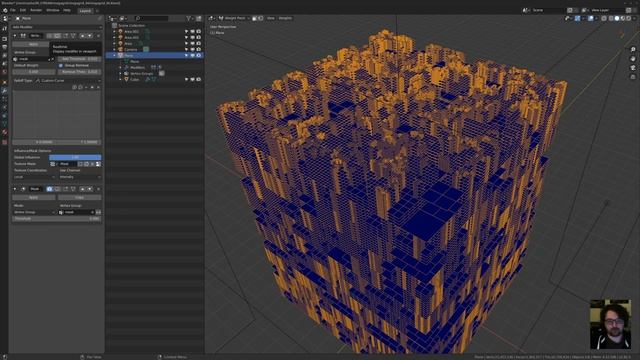Open the Edit menu
Screen dimensions: 640x360
click(23, 10)
